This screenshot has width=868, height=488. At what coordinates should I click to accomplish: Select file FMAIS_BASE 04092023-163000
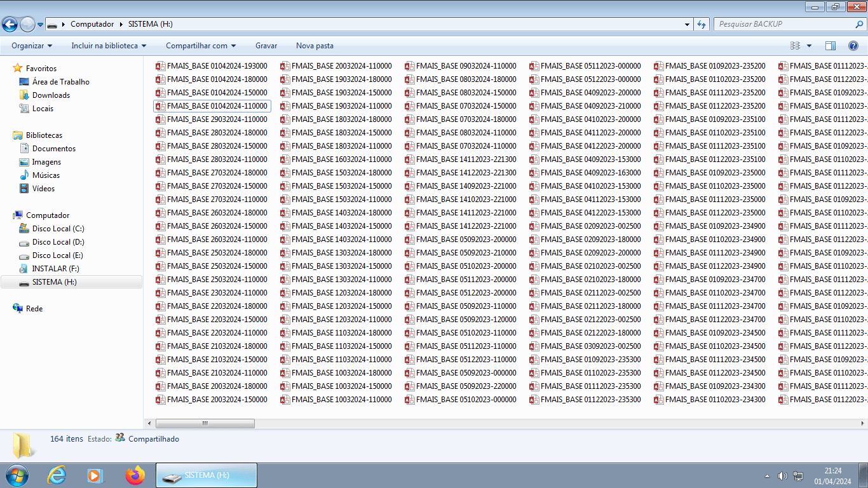(x=585, y=173)
